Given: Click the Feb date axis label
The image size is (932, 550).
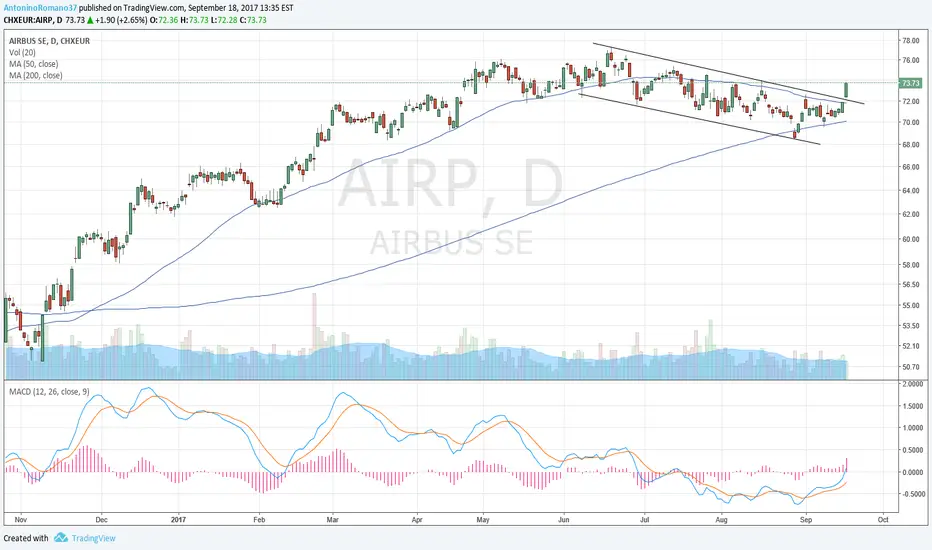Looking at the screenshot, I should pyautogui.click(x=259, y=520).
